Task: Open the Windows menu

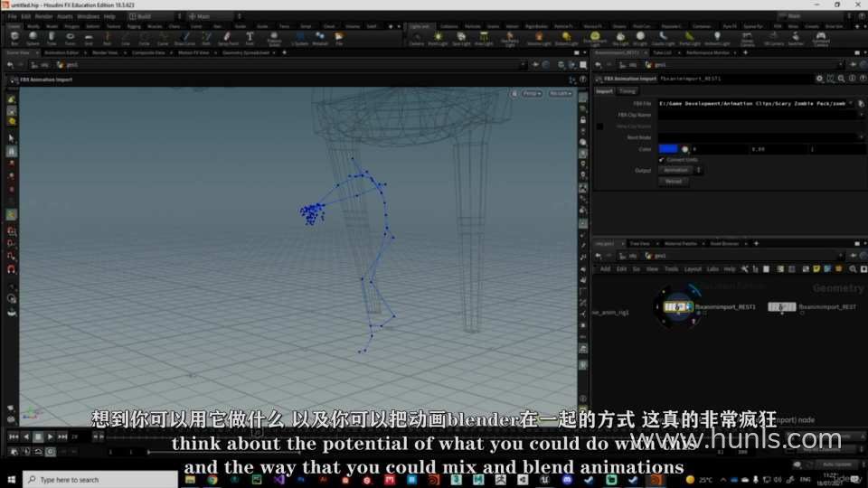Action: [x=88, y=16]
